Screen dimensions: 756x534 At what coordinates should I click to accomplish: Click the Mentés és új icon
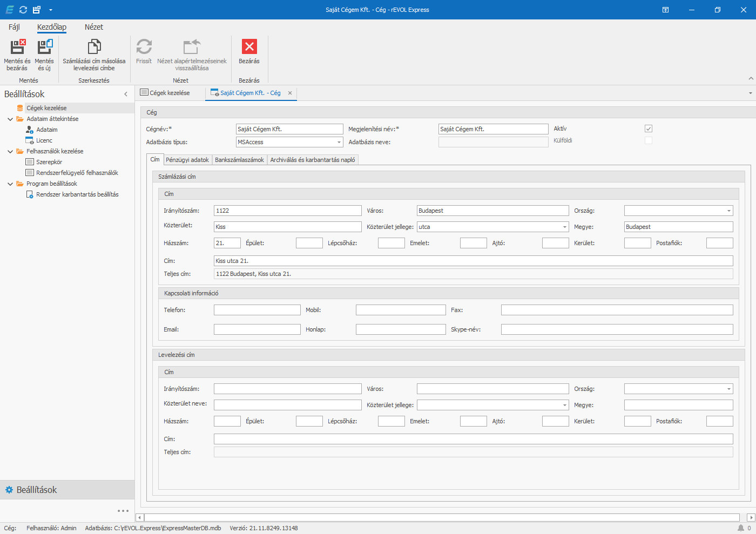pyautogui.click(x=44, y=48)
